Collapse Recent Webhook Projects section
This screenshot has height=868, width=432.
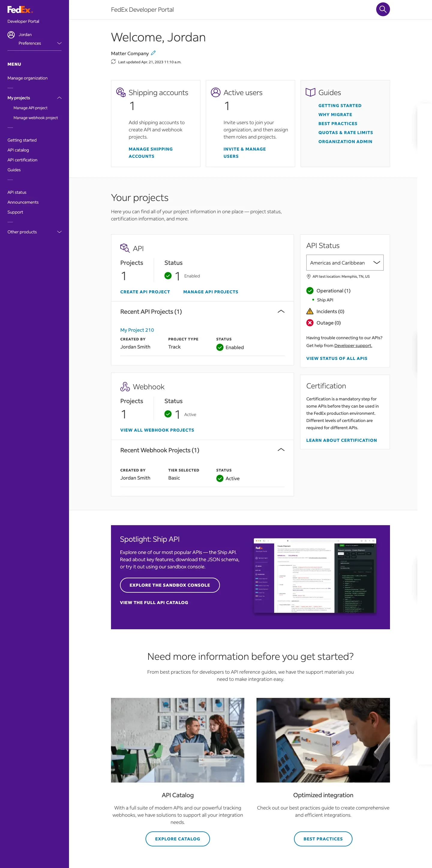click(281, 450)
